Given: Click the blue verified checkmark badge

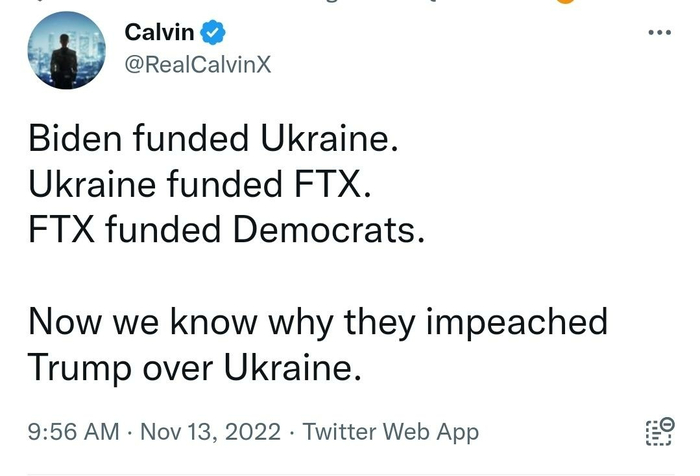Looking at the screenshot, I should tap(214, 32).
